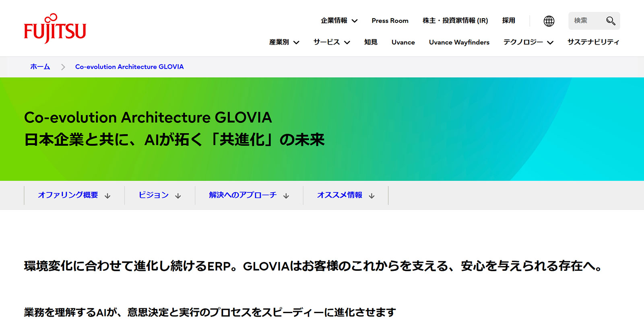Click the down arrow beside ビジョン
Image resolution: width=644 pixels, height=326 pixels.
click(178, 196)
